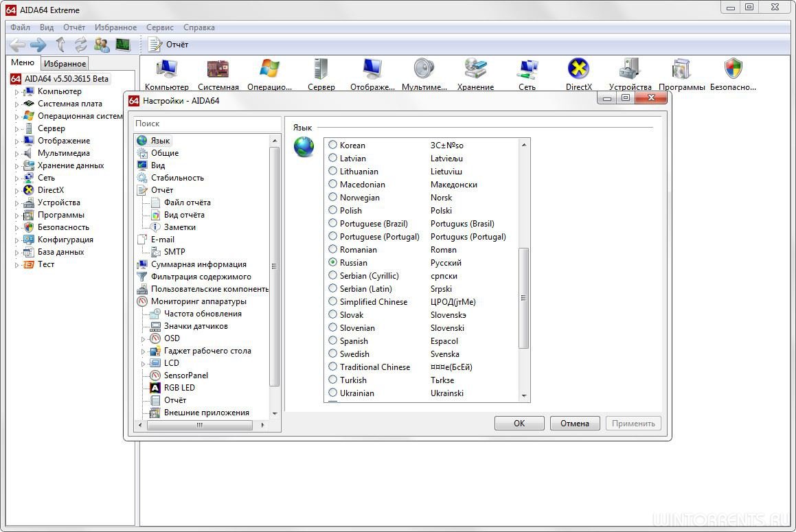
Task: Expand the Хранение данных node
Action: [x=16, y=166]
